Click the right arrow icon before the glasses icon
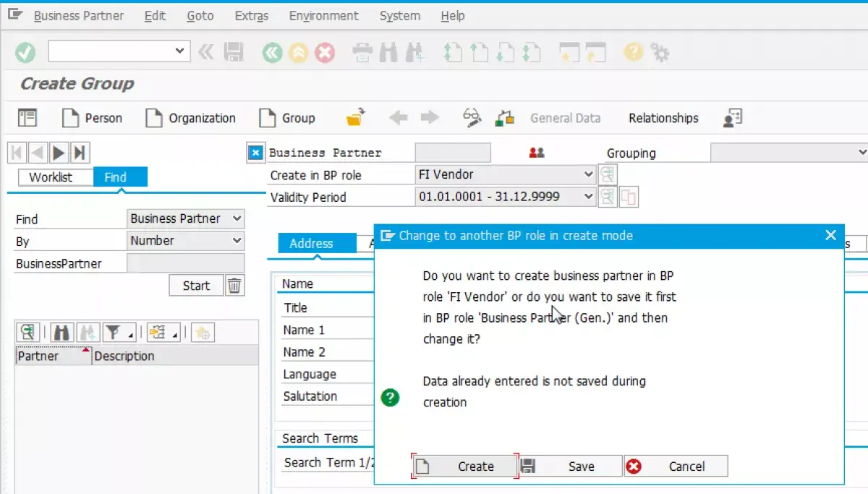 tap(430, 118)
